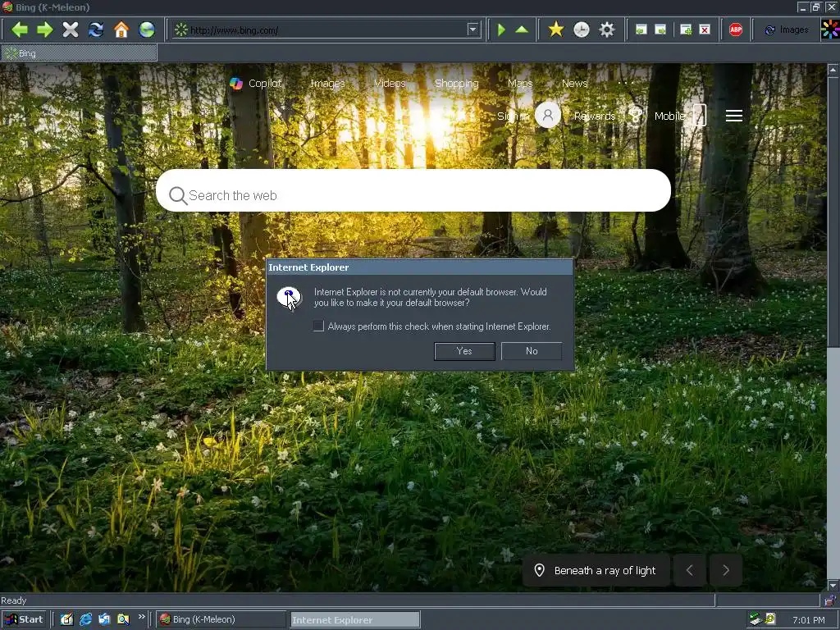
Task: Click the colorful throbber icon at toolbar end
Action: click(830, 30)
